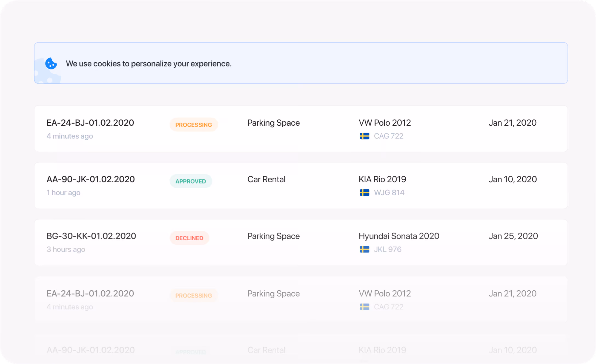Click the faded "4 minutes ago" timestamp

point(70,307)
